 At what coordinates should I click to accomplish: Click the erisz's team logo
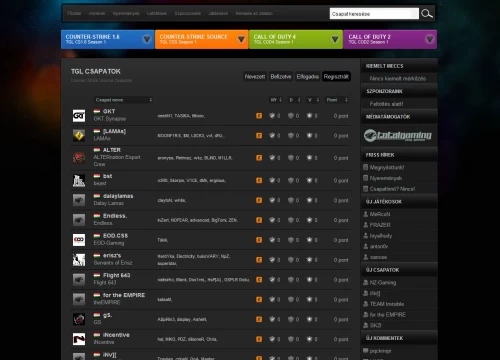79,260
